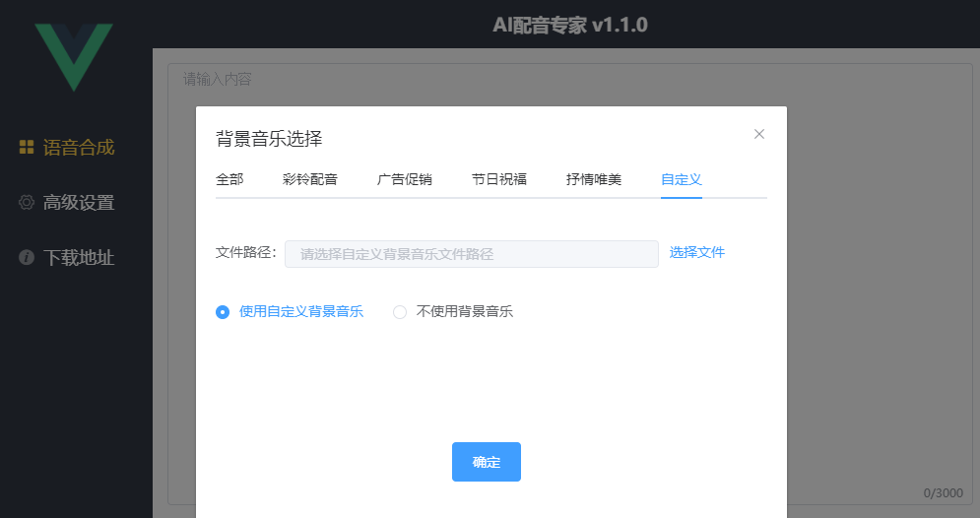
Task: Switch to the 抒情唯美 tab
Action: [x=594, y=179]
